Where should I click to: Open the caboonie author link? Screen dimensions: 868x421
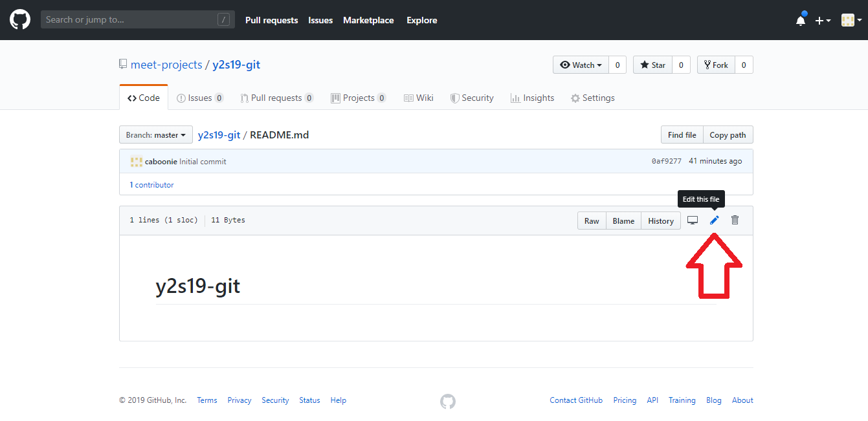point(161,162)
